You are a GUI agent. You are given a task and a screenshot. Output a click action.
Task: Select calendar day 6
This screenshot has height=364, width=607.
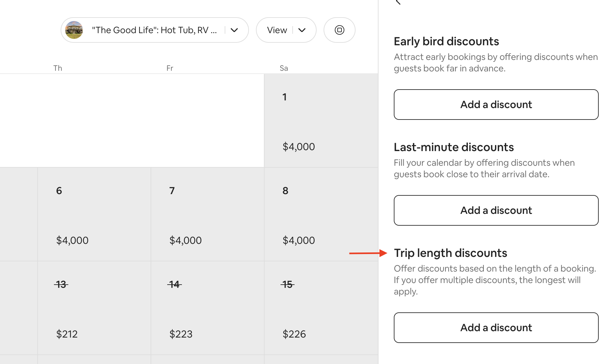pos(94,214)
